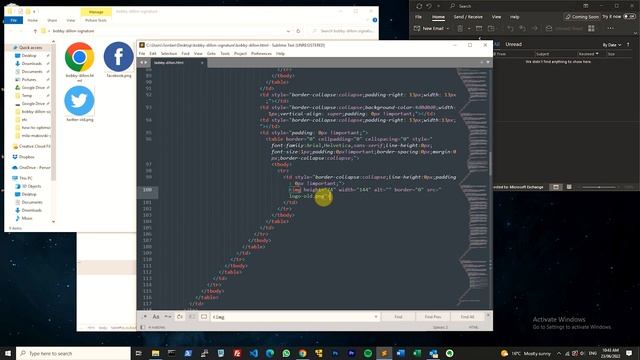
Task: Select the facebook.png file thumbnail
Action: 118,60
